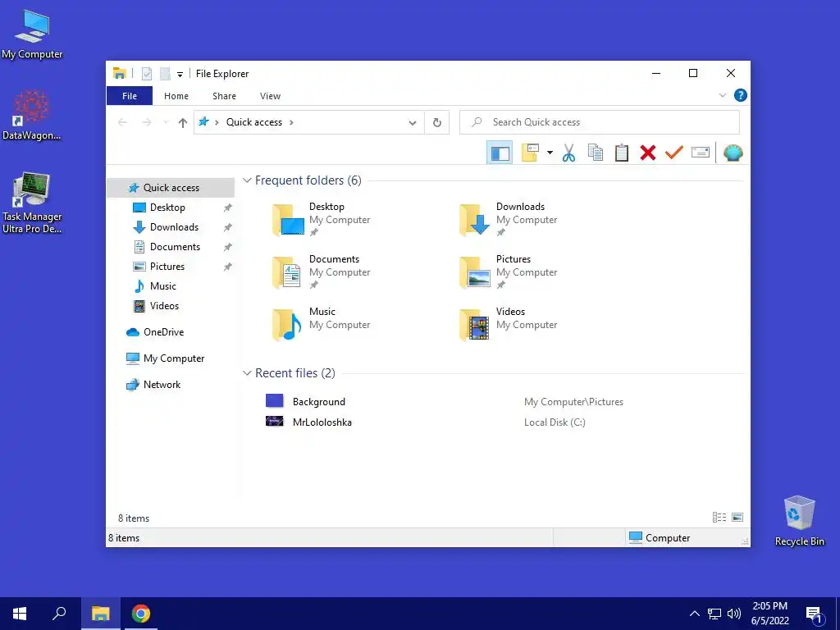
Task: Switch to large icons view in status bar
Action: [x=737, y=518]
